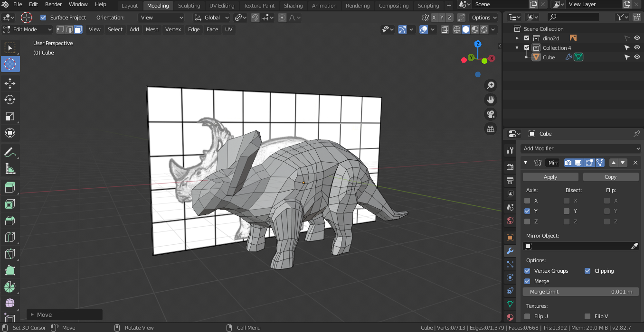Open the Edit Mode dropdown
Screen dimensions: 644x332
(x=27, y=29)
